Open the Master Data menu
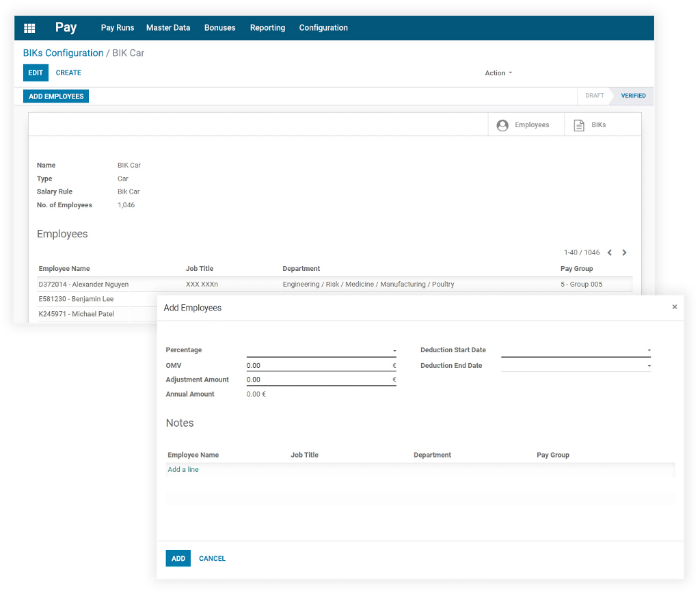The image size is (700, 593). pos(168,27)
